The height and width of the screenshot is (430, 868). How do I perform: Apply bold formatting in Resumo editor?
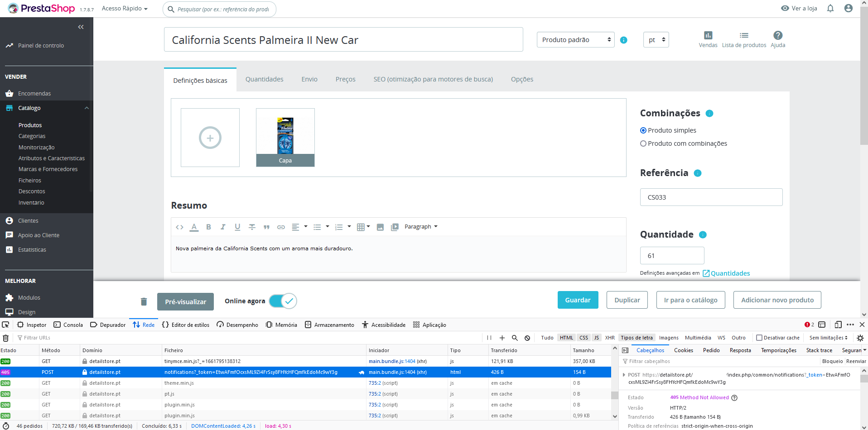pyautogui.click(x=208, y=227)
